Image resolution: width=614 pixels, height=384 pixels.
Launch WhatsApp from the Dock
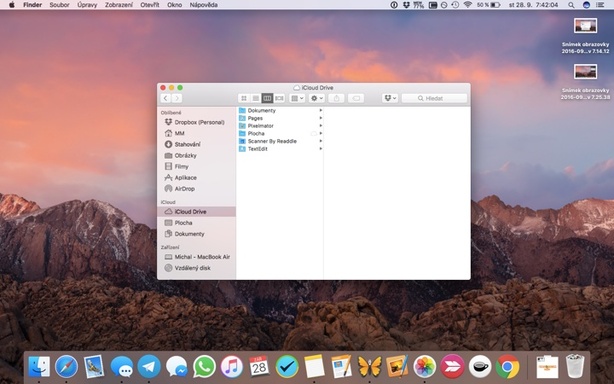click(204, 367)
